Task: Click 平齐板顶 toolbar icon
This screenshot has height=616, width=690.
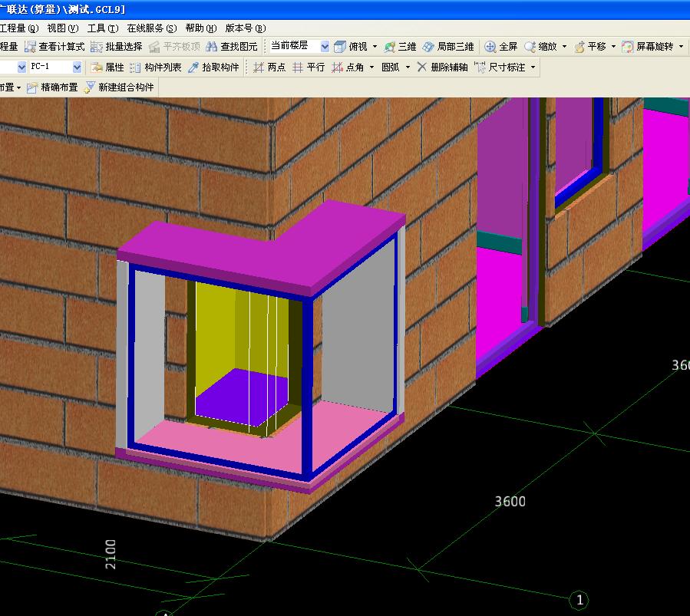Action: (154, 47)
